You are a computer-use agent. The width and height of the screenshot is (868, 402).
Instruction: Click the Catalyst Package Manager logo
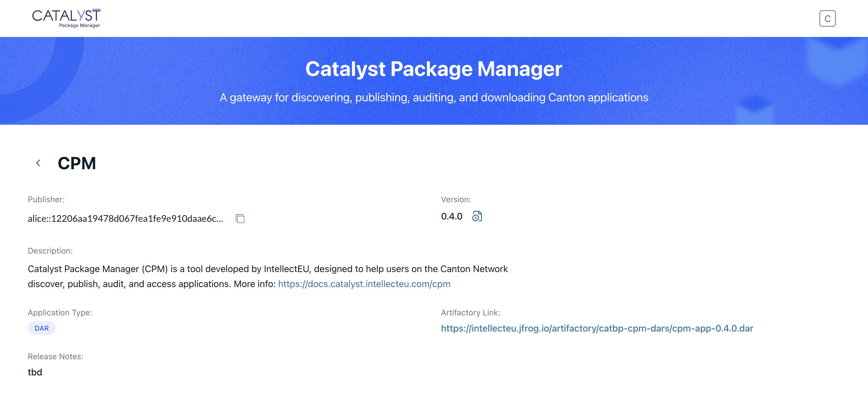click(x=66, y=18)
